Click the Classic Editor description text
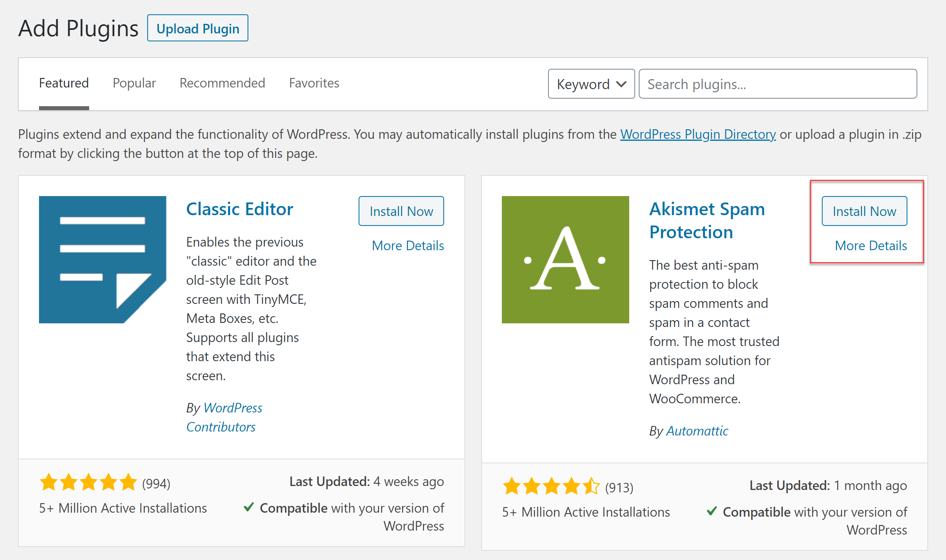The width and height of the screenshot is (946, 560). pyautogui.click(x=252, y=309)
